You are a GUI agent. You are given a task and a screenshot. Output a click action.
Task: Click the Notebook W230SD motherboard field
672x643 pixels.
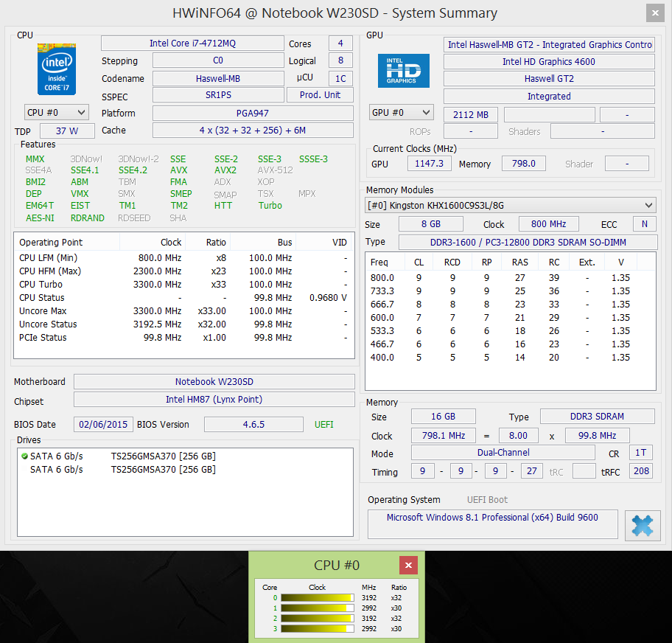[x=214, y=382]
